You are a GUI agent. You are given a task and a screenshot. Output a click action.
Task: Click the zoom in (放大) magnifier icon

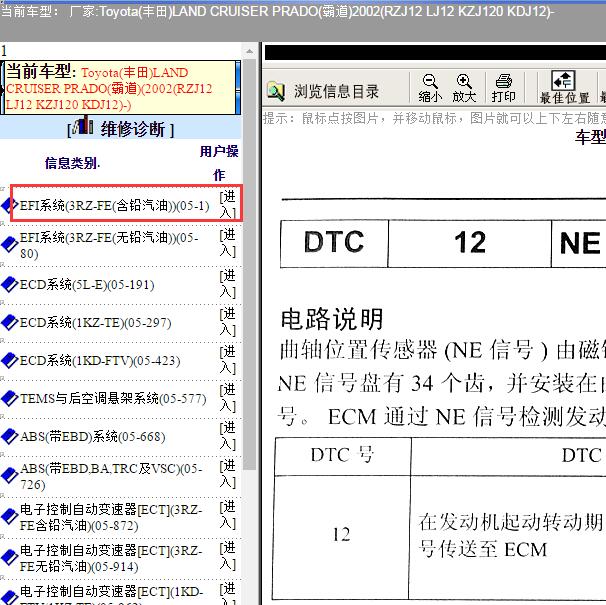tap(464, 81)
